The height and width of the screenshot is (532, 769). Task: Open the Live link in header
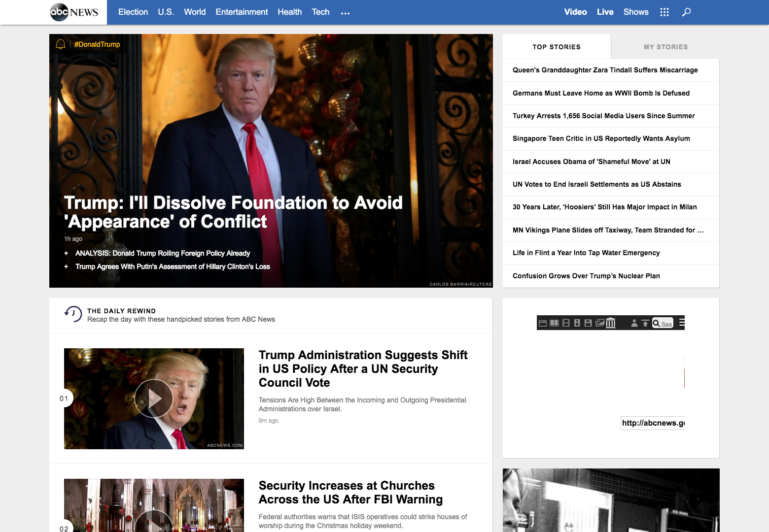point(605,12)
